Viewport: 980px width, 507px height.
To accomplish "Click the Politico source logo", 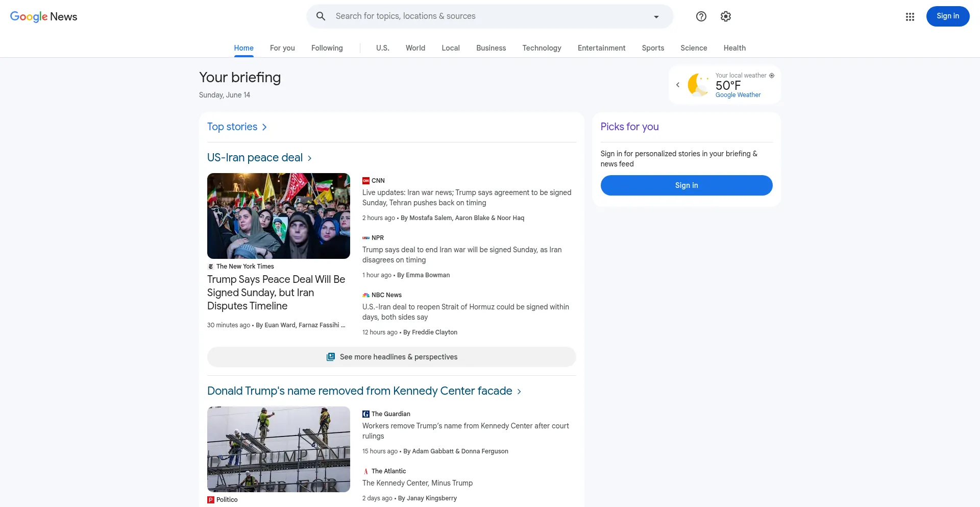I will [211, 500].
